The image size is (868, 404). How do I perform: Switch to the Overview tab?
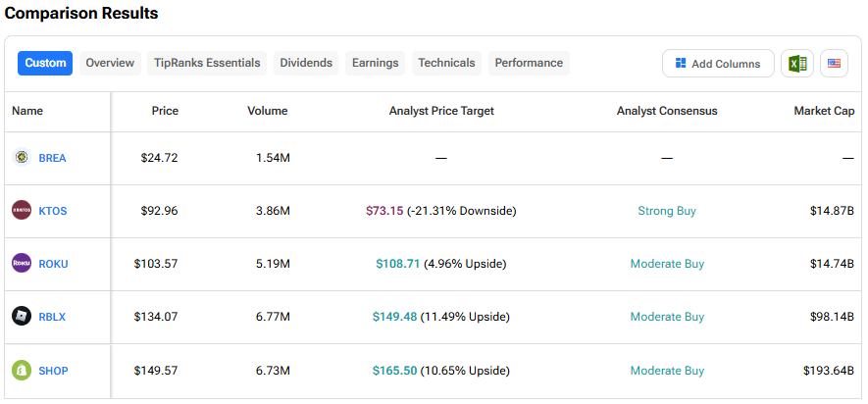110,63
